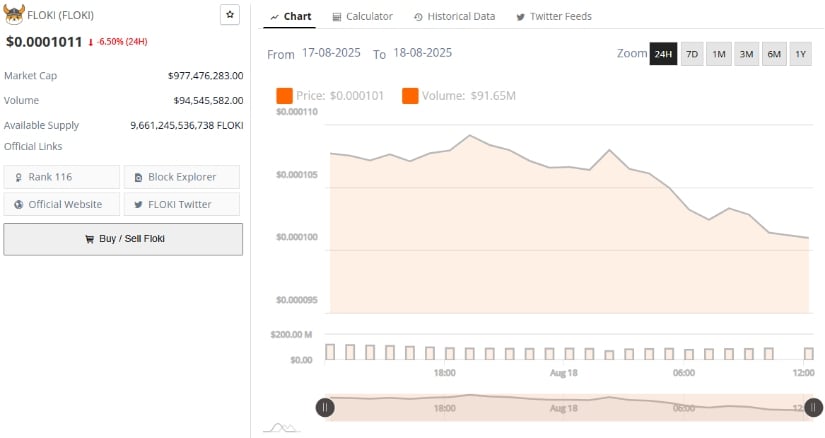Viewport: 825px width, 438px height.
Task: Open the Twitter Feeds tab
Action: coord(554,17)
